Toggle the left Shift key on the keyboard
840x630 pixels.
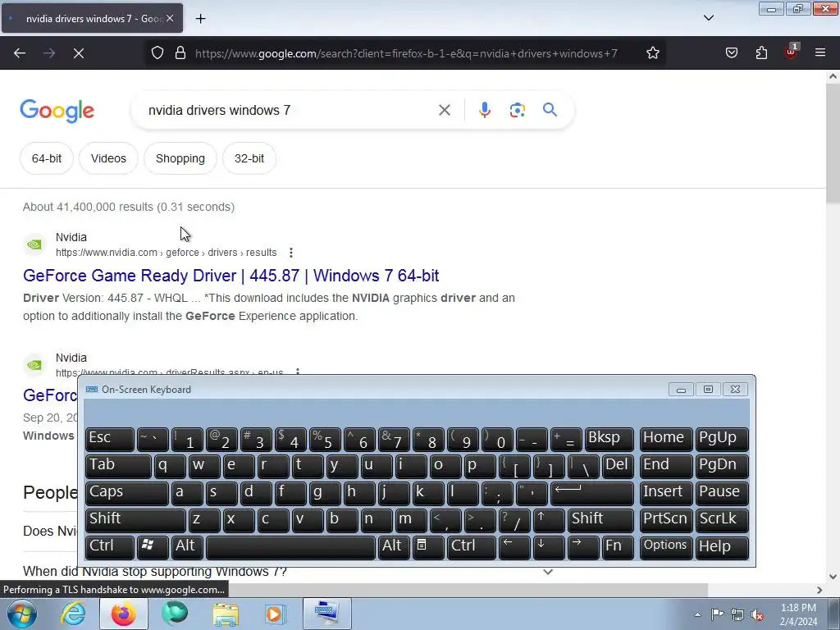point(135,519)
